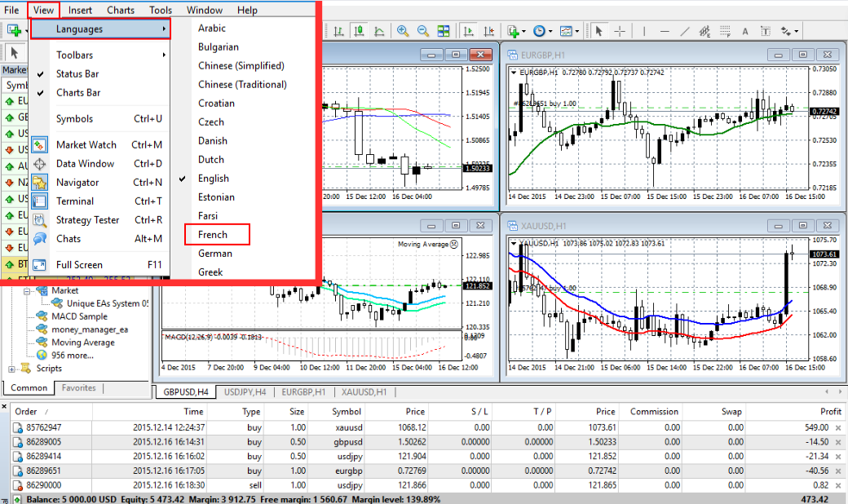The image size is (848, 504).
Task: Switch to candlestick chart icon
Action: 359,31
